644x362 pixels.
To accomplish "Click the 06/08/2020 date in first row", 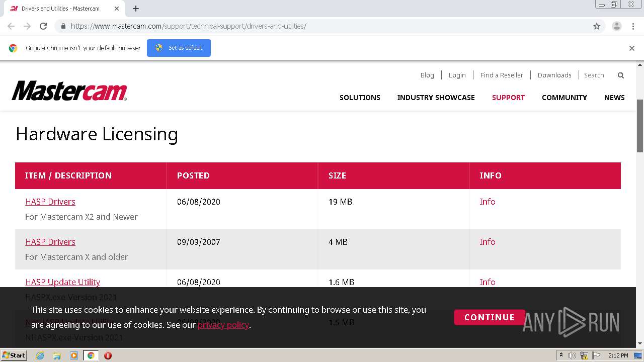I will pyautogui.click(x=199, y=202).
